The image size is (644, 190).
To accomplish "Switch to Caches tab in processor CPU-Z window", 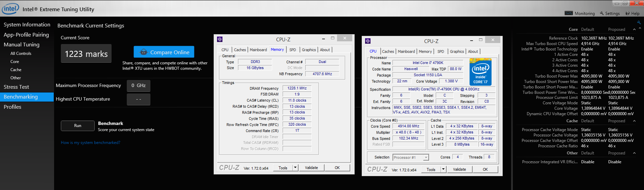I will 388,51.
